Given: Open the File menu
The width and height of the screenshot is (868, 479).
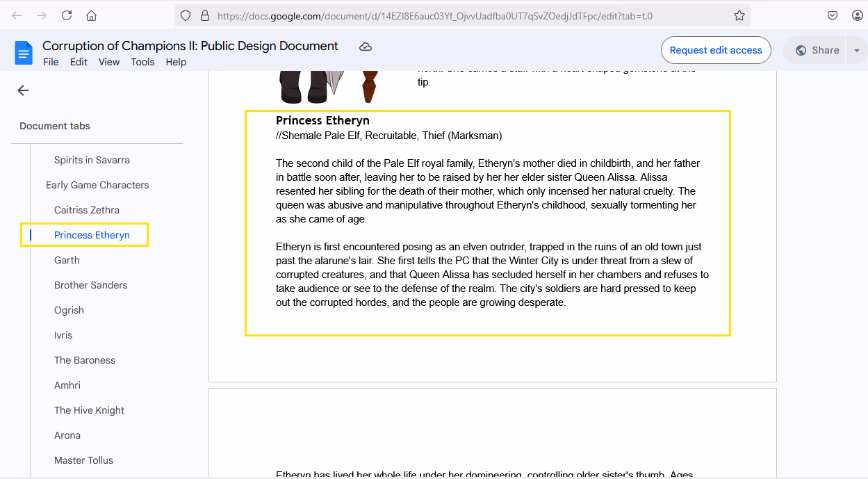Looking at the screenshot, I should tap(51, 62).
